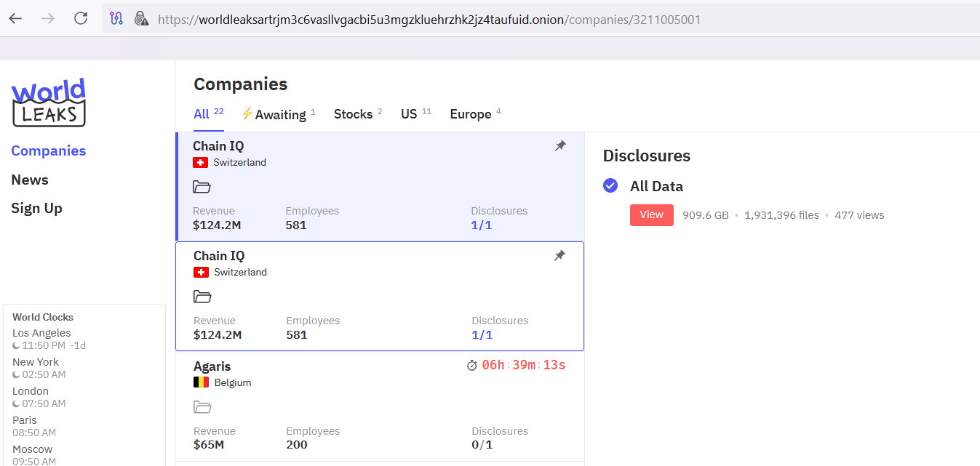Click the London clock entry
The image size is (980, 466).
pyautogui.click(x=39, y=397)
